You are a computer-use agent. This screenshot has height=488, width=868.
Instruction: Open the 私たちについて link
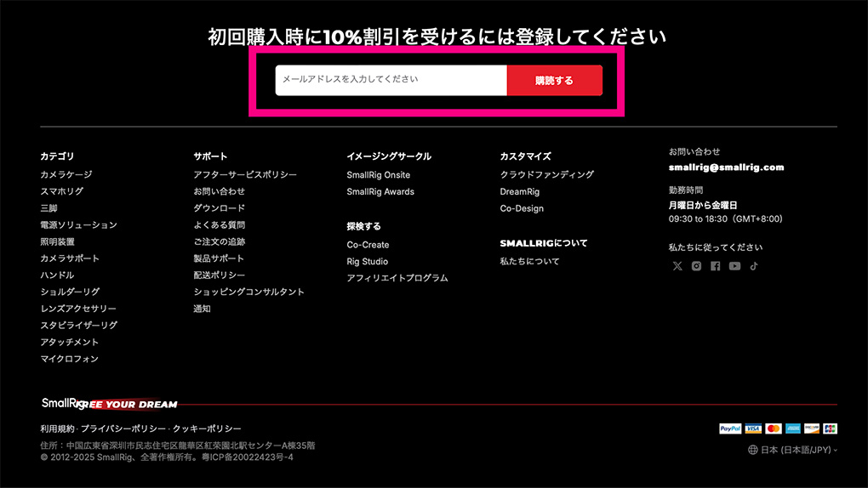coord(530,261)
